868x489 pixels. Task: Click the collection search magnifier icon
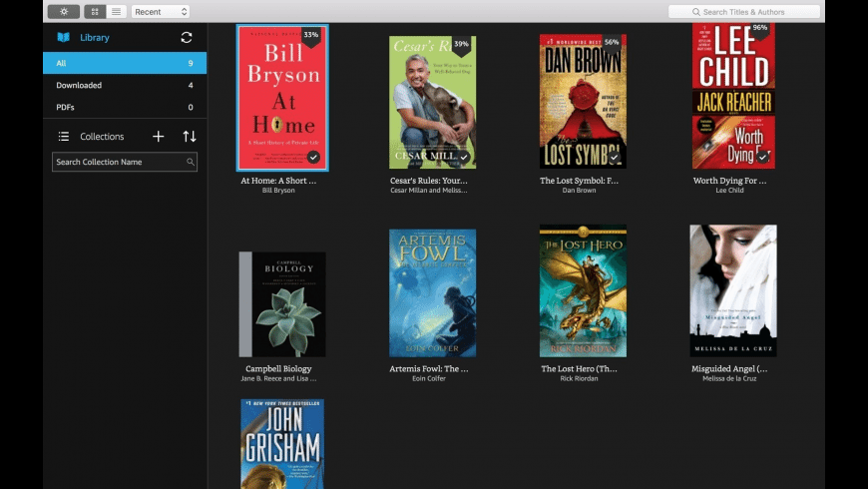(x=190, y=162)
